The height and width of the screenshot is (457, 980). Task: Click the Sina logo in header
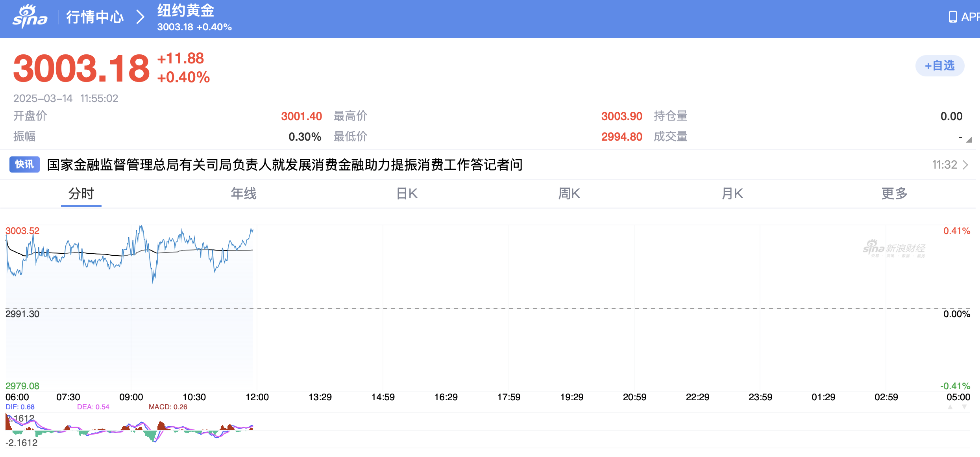30,17
